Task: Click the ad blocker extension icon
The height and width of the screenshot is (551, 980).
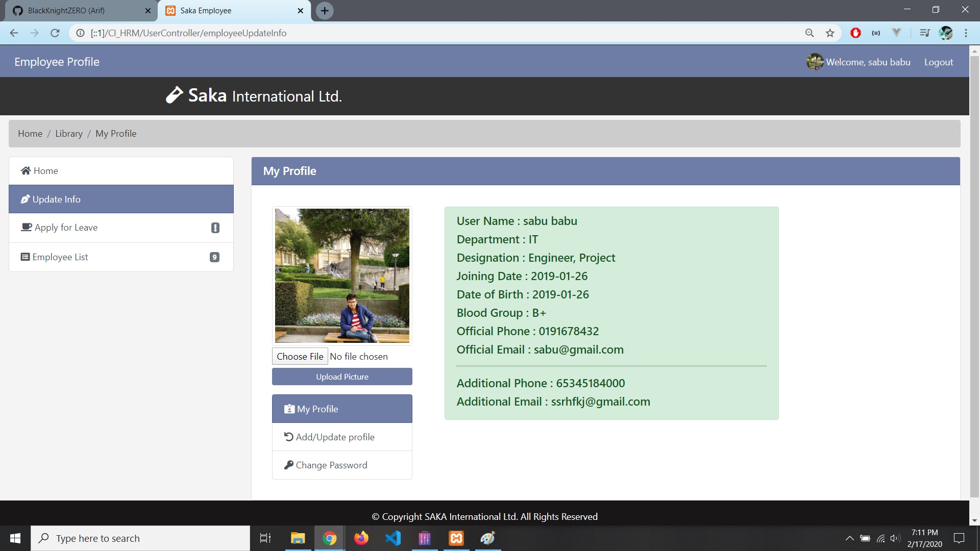Action: (x=855, y=33)
